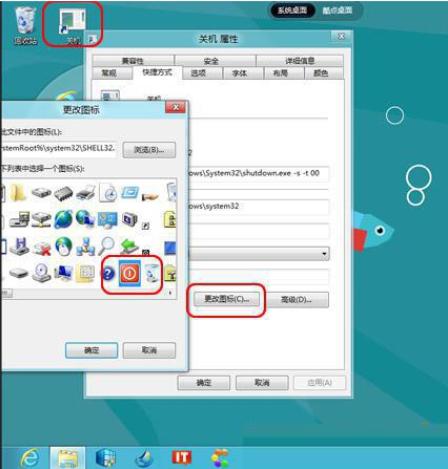Switch to the 字体 tab
The width and height of the screenshot is (448, 469).
click(x=243, y=73)
